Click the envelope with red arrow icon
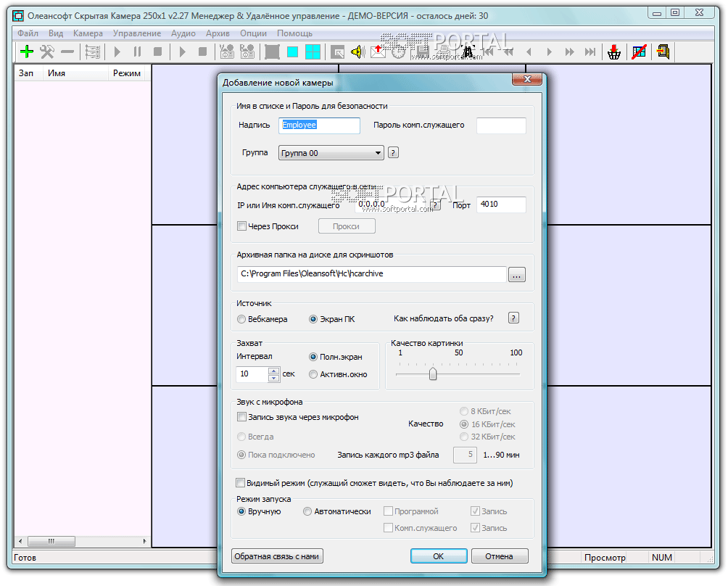 [x=379, y=51]
